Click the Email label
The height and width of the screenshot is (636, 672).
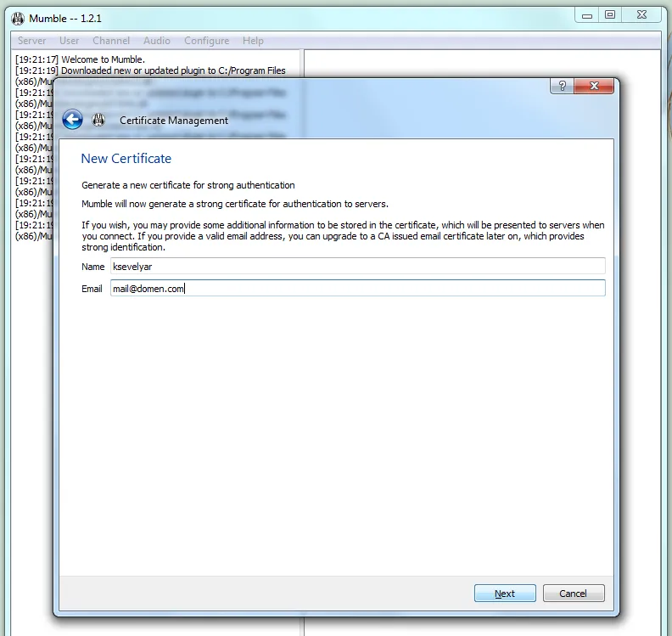[92, 289]
